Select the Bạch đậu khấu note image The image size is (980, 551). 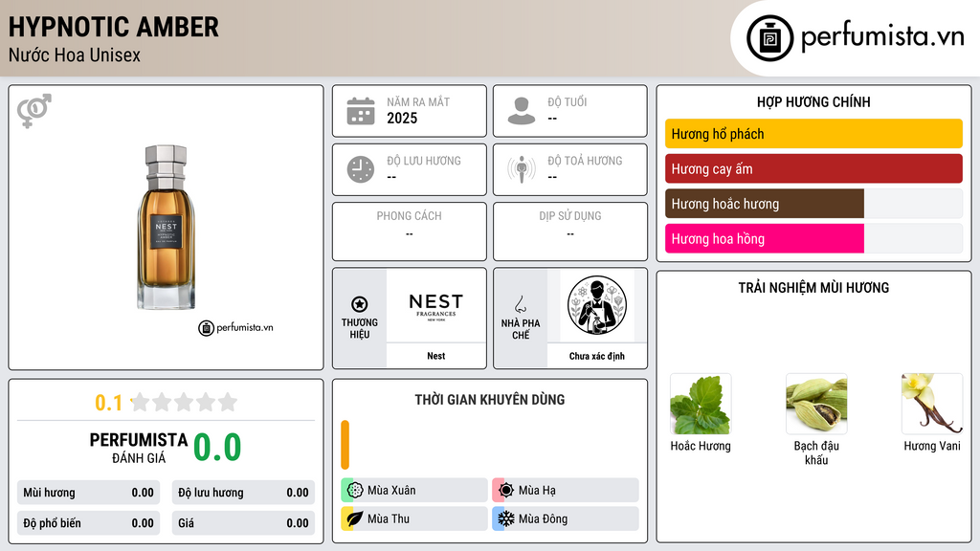[816, 405]
